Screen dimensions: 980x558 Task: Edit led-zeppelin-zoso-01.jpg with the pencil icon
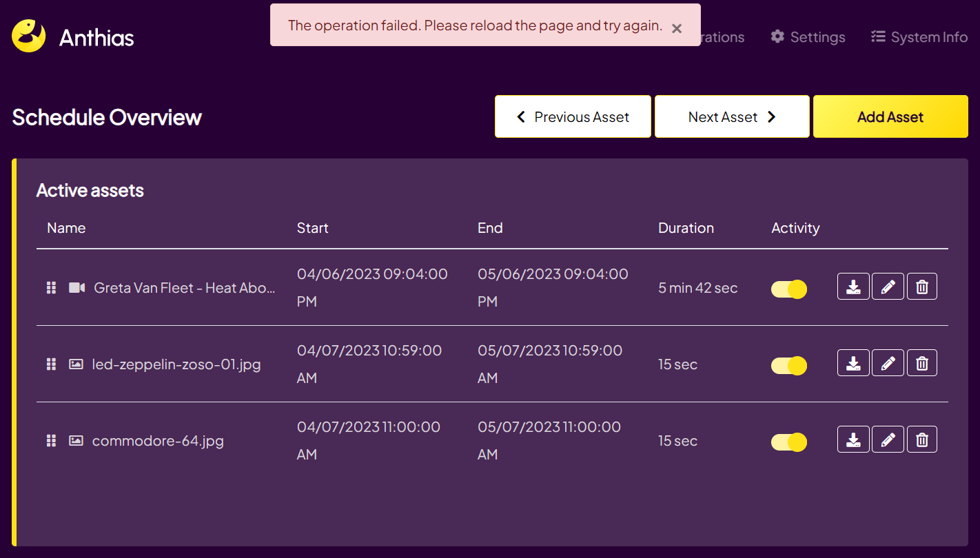[888, 363]
